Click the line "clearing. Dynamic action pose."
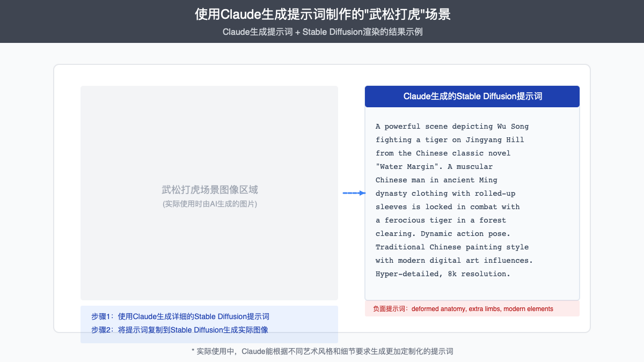The width and height of the screenshot is (644, 362). pyautogui.click(x=443, y=234)
